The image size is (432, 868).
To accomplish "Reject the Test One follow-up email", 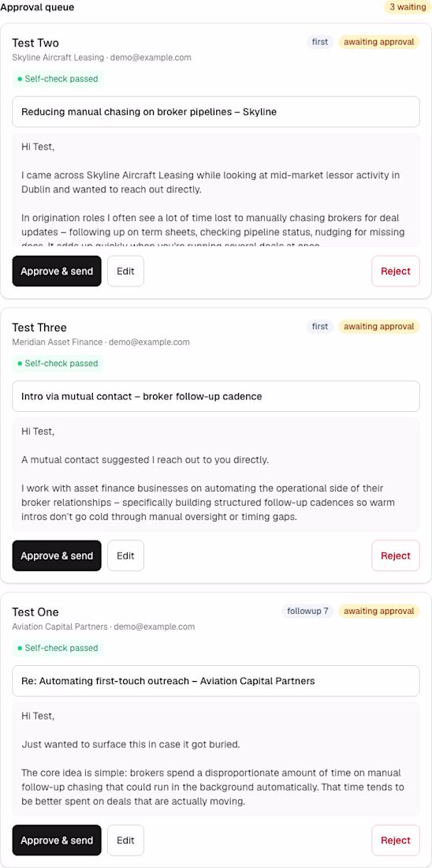I will (x=396, y=840).
